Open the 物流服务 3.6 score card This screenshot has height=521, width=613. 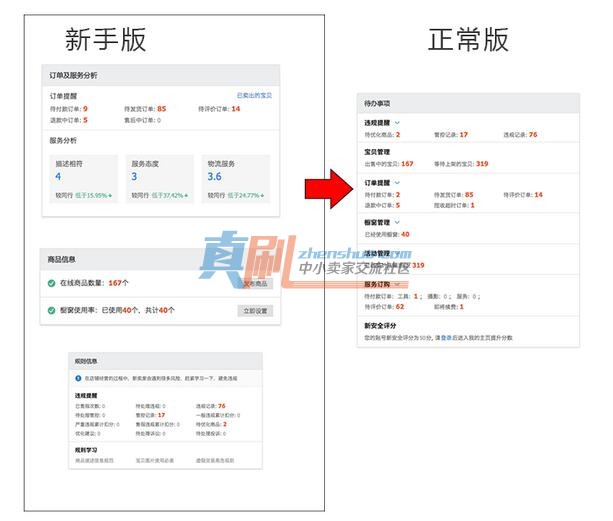coord(236,179)
